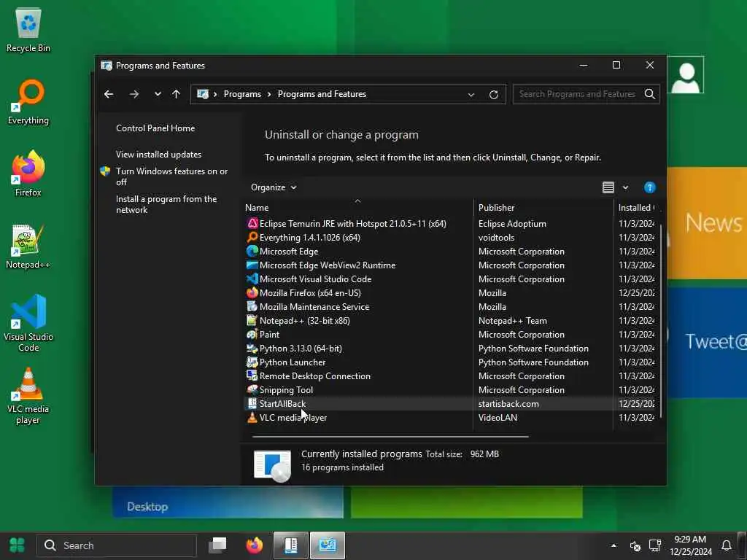
Task: Expand the address bar history dropdown
Action: pyautogui.click(x=471, y=94)
